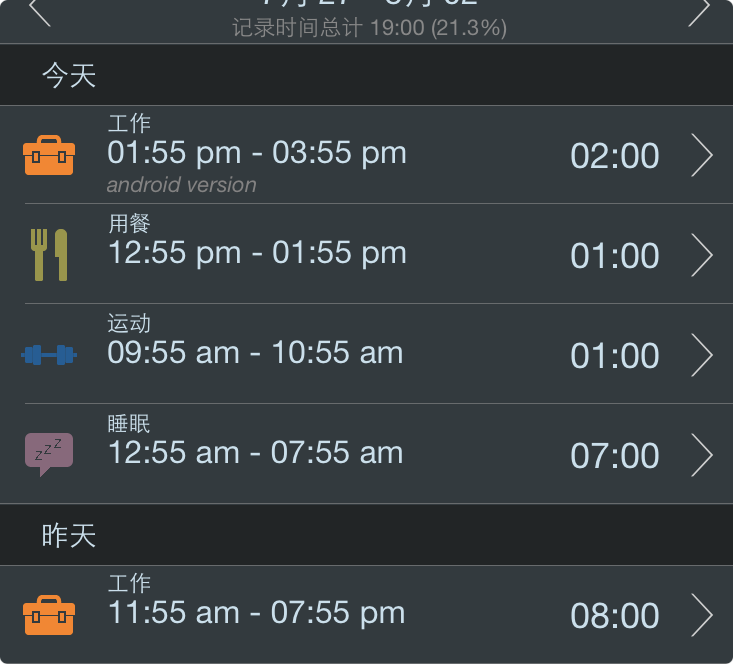Open details chevron for 07:00 sleep entry

pos(702,455)
